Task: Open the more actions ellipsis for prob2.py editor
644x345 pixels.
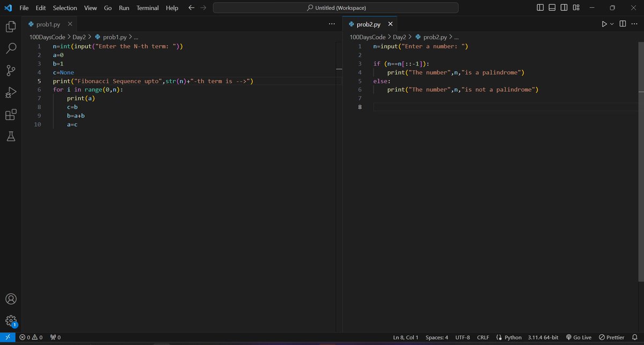Action: point(634,24)
